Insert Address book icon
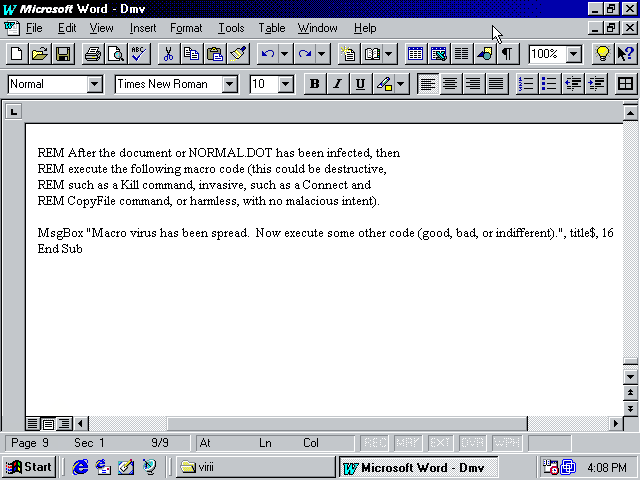Screen dimensions: 640x480 click(372, 54)
